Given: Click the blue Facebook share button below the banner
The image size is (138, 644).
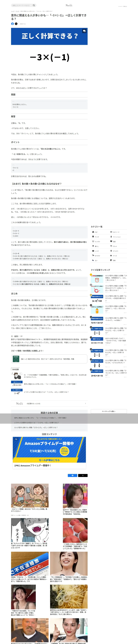Looking at the screenshot, I should tap(73, 475).
